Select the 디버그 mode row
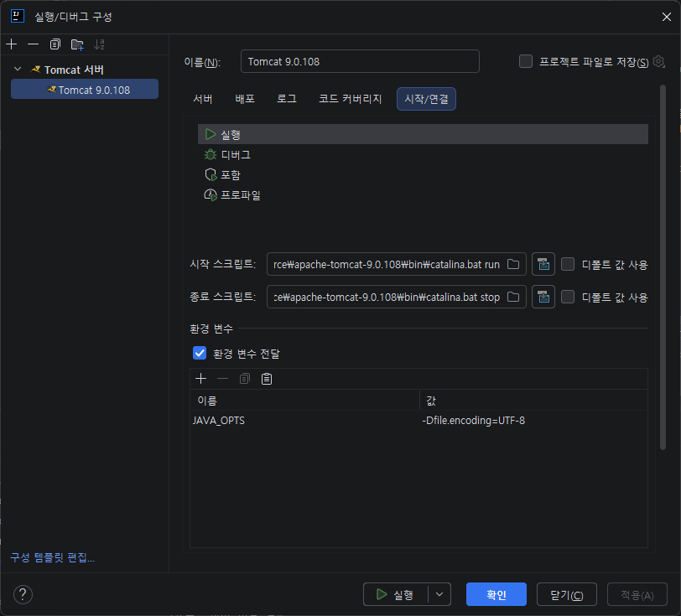Image resolution: width=681 pixels, height=616 pixels. pyautogui.click(x=423, y=154)
